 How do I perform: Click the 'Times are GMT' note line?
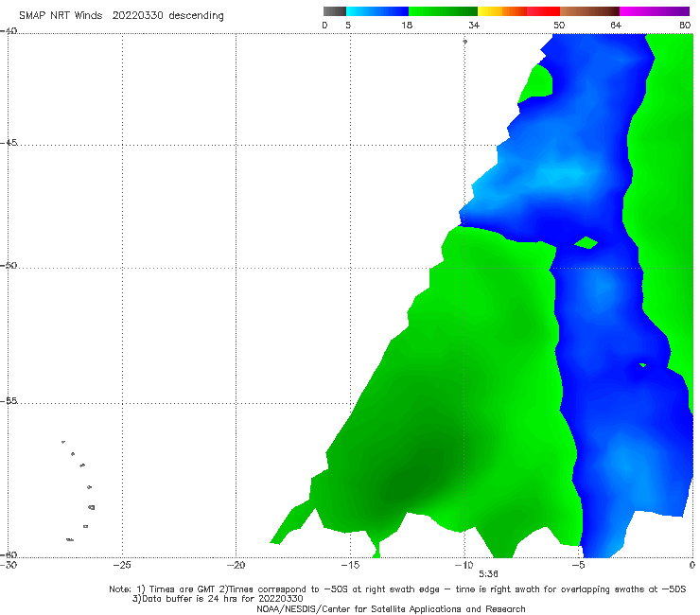pos(397,589)
